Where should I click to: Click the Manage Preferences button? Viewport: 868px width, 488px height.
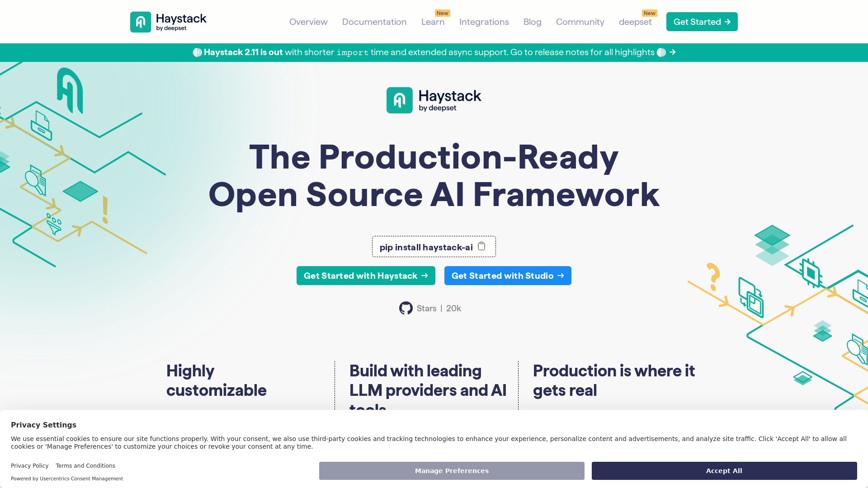coord(452,471)
